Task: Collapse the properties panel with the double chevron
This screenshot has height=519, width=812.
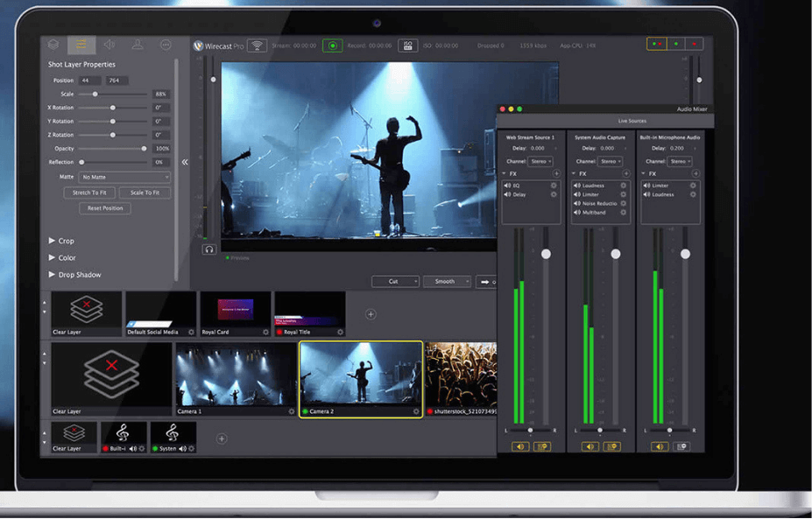Action: (x=185, y=162)
